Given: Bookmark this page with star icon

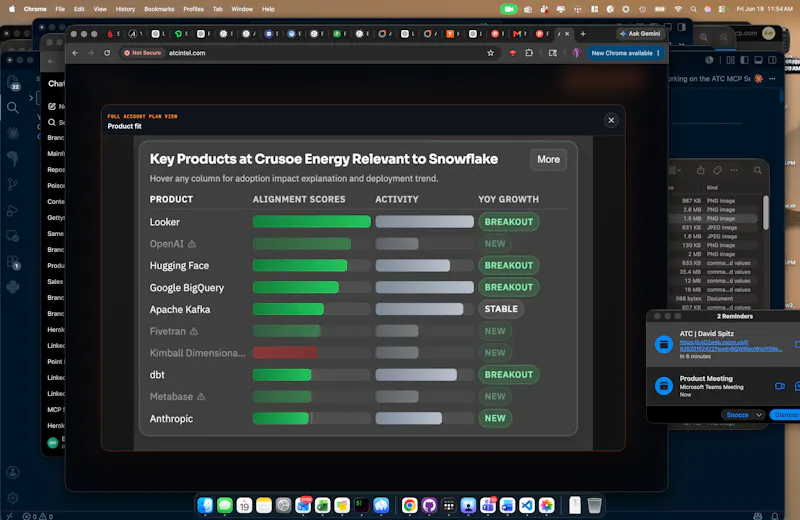Looking at the screenshot, I should 490,53.
